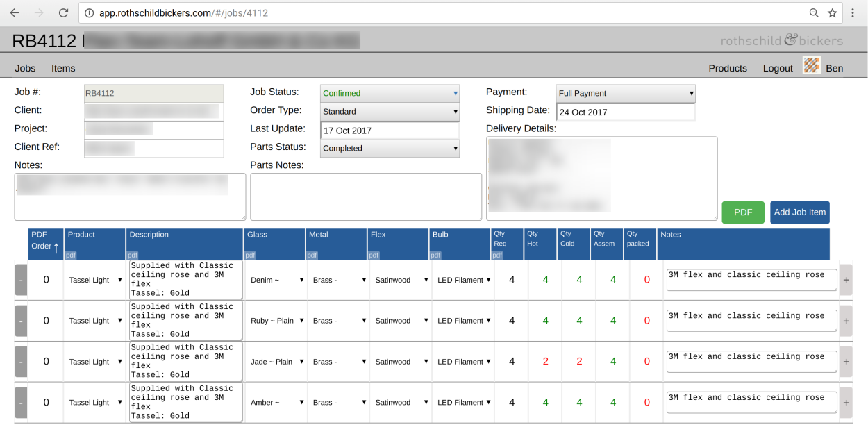Image resolution: width=868 pixels, height=443 pixels.
Task: Click the Shipping Date field
Action: pos(625,112)
